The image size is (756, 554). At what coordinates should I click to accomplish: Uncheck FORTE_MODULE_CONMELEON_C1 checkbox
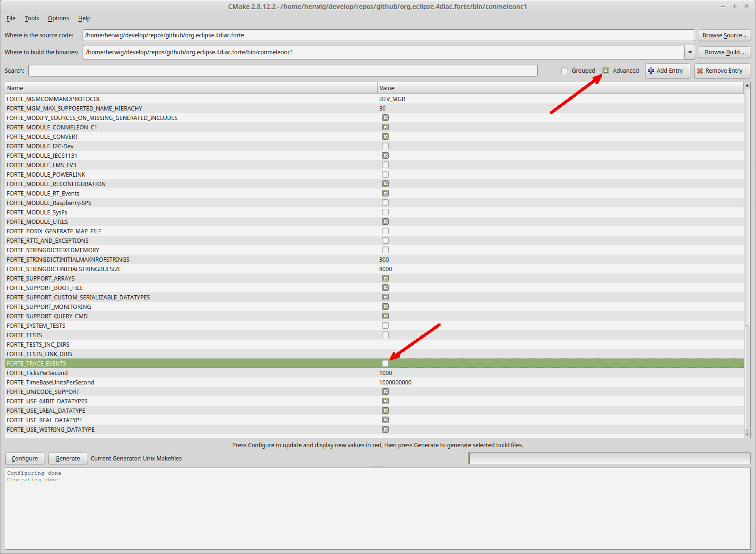(x=385, y=127)
